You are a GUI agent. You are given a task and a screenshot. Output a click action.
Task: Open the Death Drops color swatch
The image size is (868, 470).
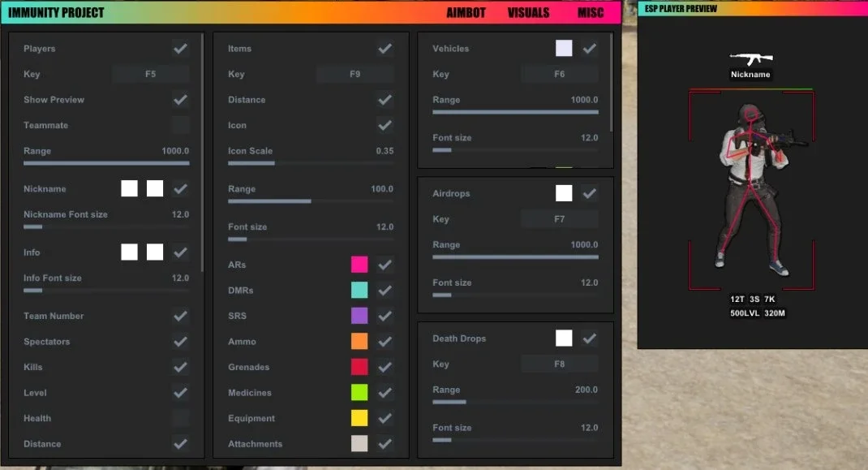[x=564, y=338]
